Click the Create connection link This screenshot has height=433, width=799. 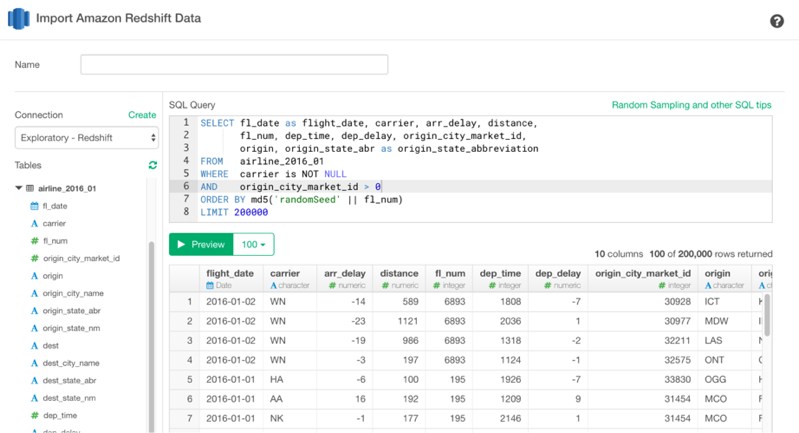tap(142, 115)
